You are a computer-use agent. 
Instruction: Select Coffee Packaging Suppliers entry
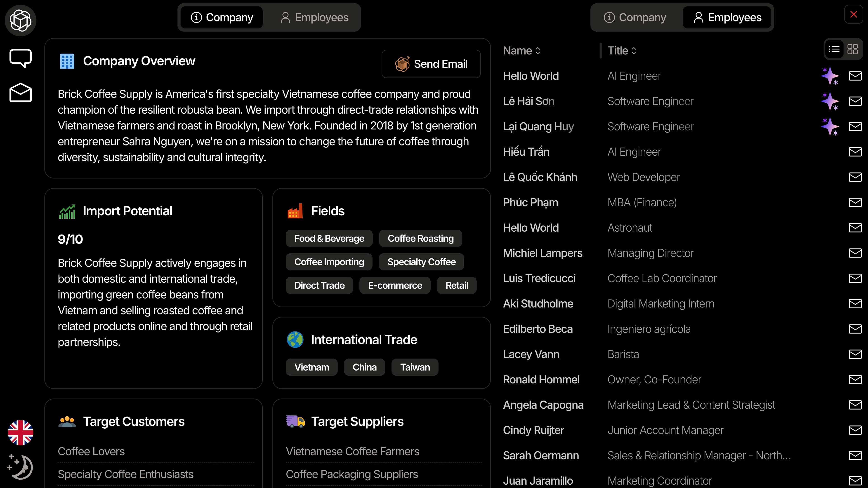[352, 474]
